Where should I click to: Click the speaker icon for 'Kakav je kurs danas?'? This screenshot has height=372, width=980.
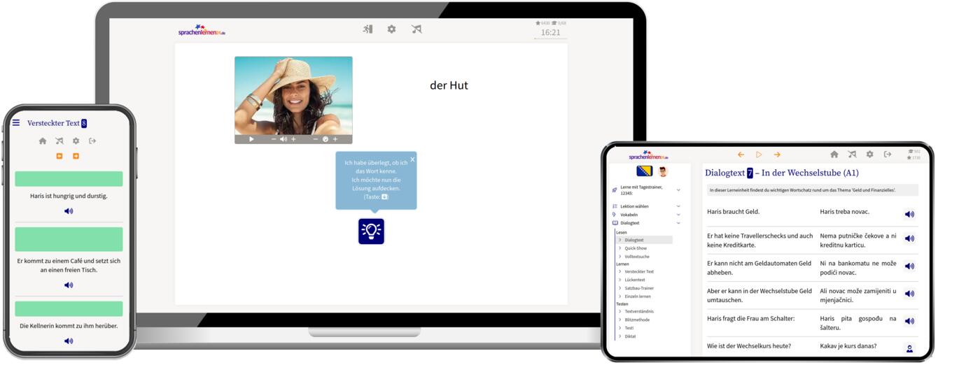point(909,348)
